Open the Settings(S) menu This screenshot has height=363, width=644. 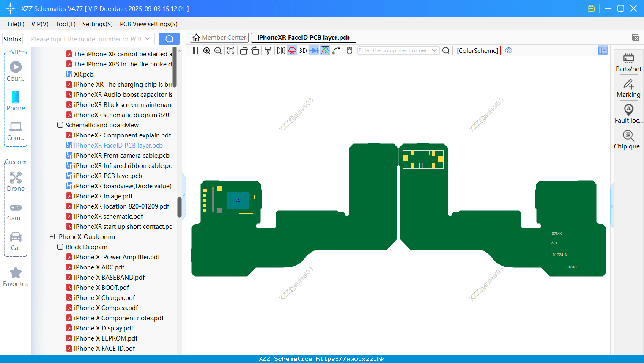[x=98, y=24]
